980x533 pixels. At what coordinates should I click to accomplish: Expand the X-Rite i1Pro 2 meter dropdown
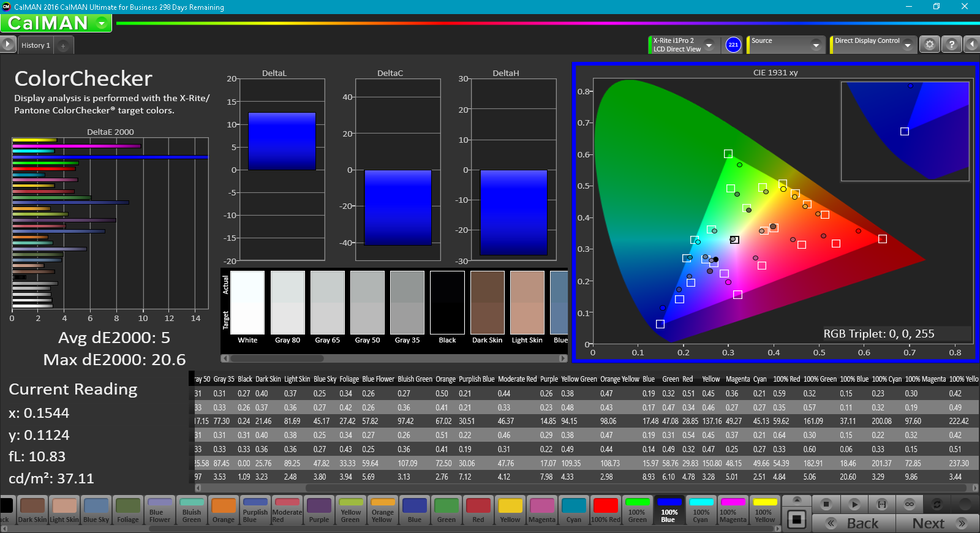pos(709,45)
